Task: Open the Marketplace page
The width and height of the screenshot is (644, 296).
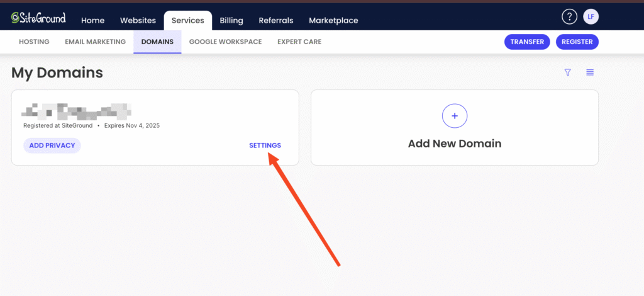Action: tap(333, 20)
